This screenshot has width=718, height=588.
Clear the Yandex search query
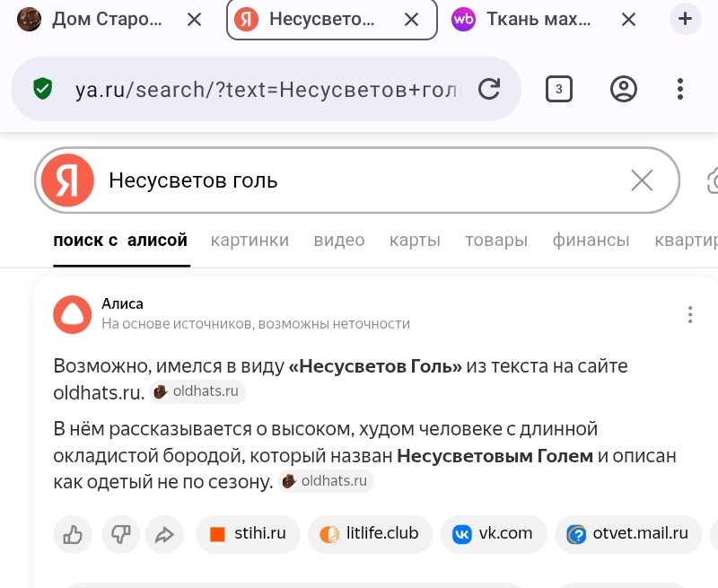pos(642,180)
